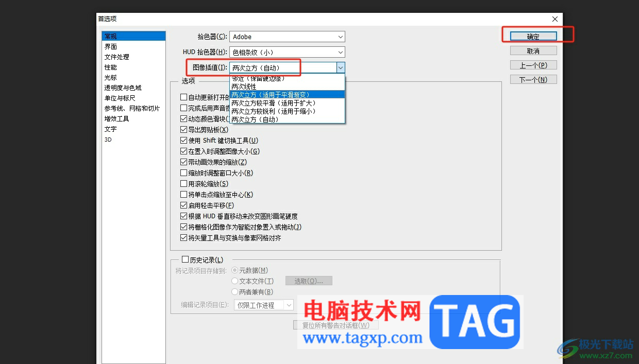Select 常规 category in sidebar
The image size is (639, 364).
pos(133,36)
